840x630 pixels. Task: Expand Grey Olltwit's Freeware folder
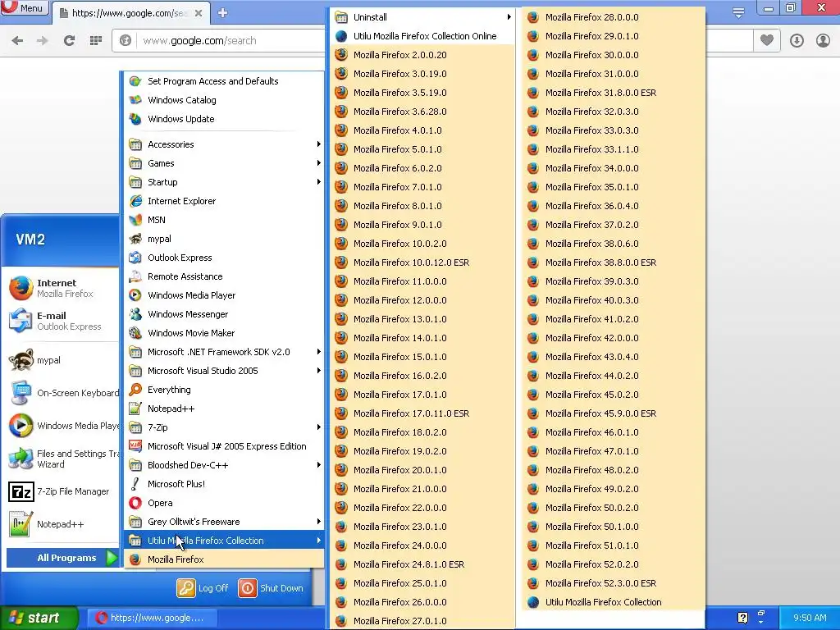click(224, 522)
